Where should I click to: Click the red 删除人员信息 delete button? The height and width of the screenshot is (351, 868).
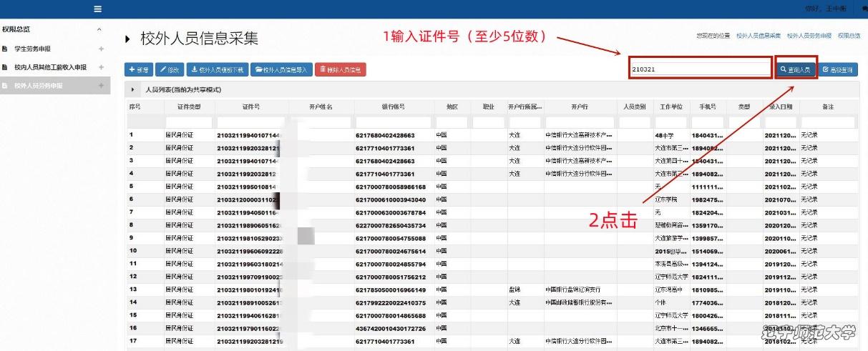(340, 70)
